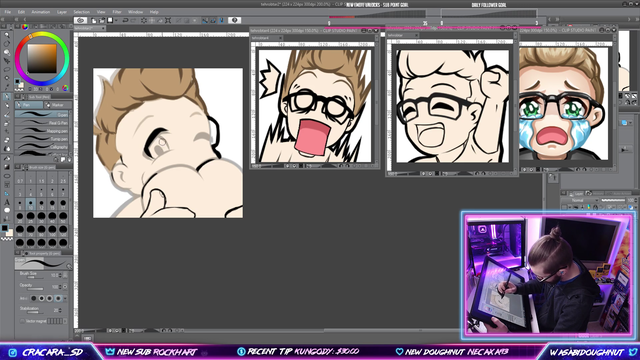Select the Balloon tool
The image size is (640, 360).
(7, 211)
